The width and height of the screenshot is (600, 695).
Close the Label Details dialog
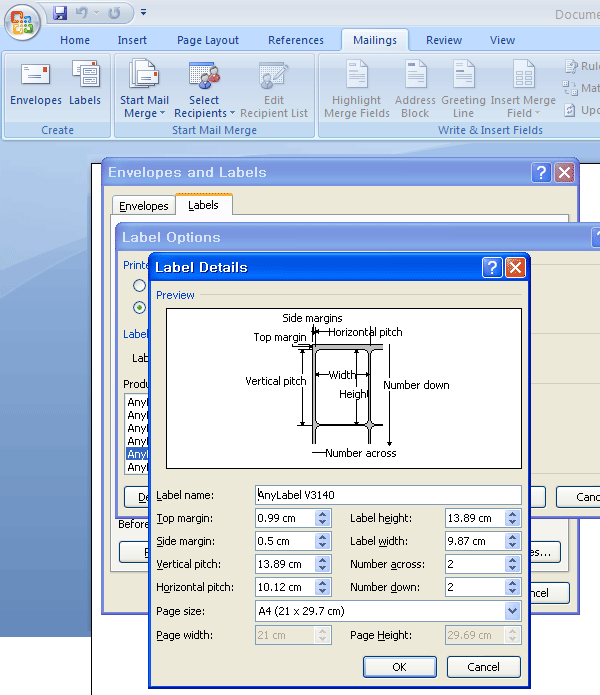pos(516,268)
